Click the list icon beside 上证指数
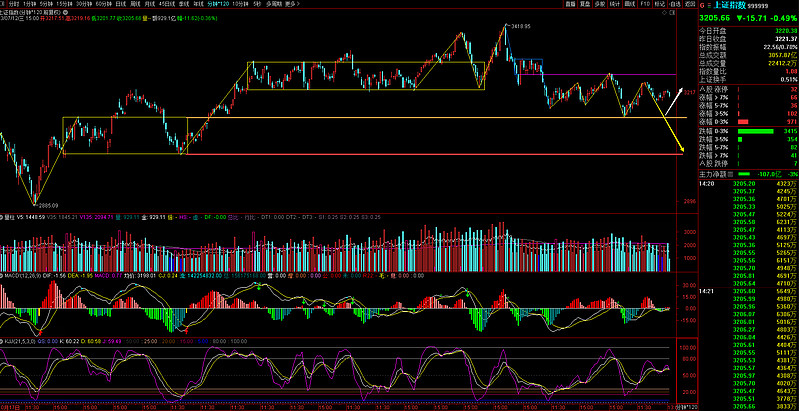This screenshot has width=800, height=411. [709, 6]
